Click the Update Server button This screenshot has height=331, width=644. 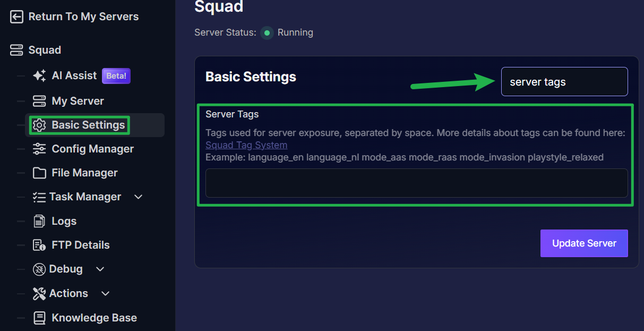pos(584,243)
